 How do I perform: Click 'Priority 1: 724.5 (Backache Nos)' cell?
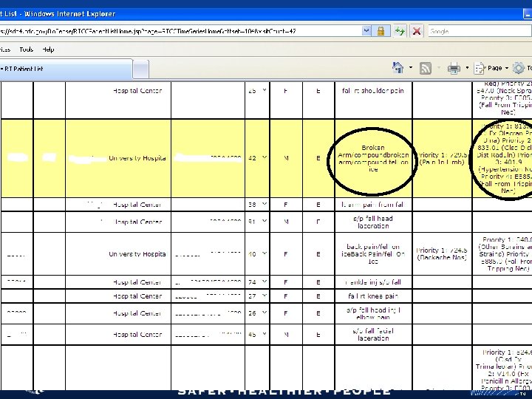tap(442, 253)
